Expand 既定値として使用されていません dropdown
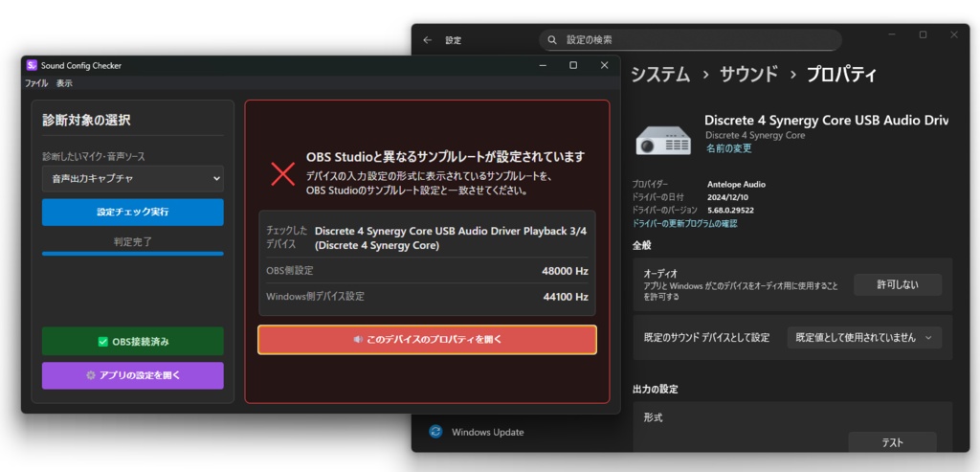The height and width of the screenshot is (472, 980). 864,338
